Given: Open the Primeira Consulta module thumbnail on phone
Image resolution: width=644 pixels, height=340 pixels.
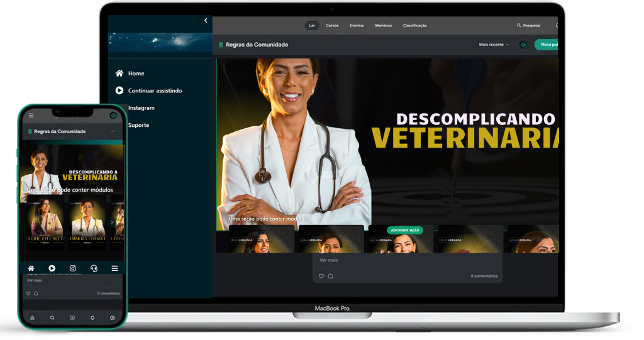Looking at the screenshot, I should 88,220.
